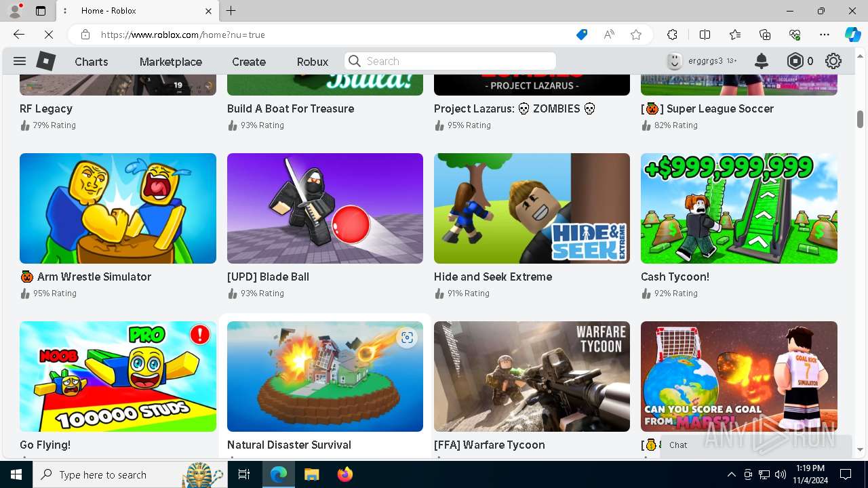Open browser Extensions puzzle icon

672,35
